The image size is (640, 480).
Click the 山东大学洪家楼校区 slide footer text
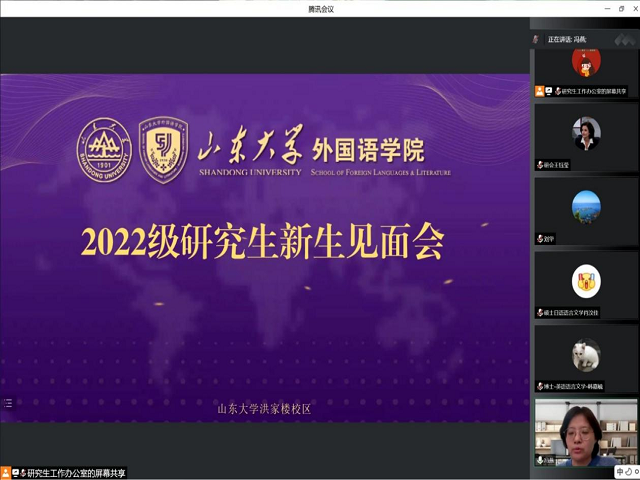coord(264,409)
